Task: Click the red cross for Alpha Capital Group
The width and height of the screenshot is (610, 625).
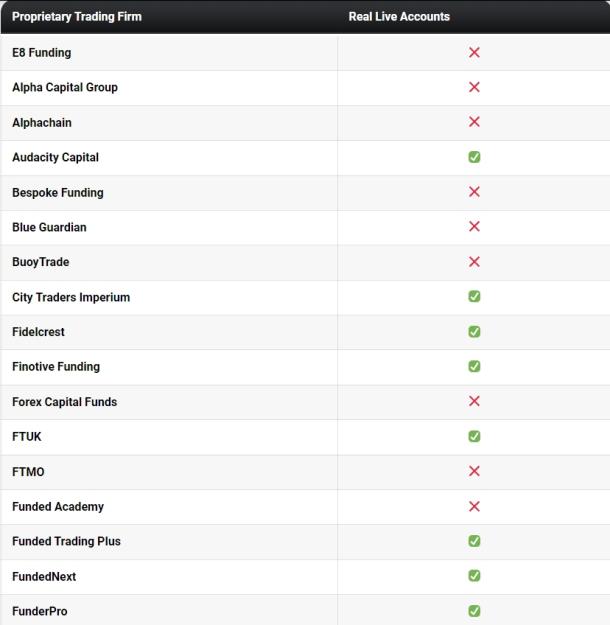Action: coord(474,87)
